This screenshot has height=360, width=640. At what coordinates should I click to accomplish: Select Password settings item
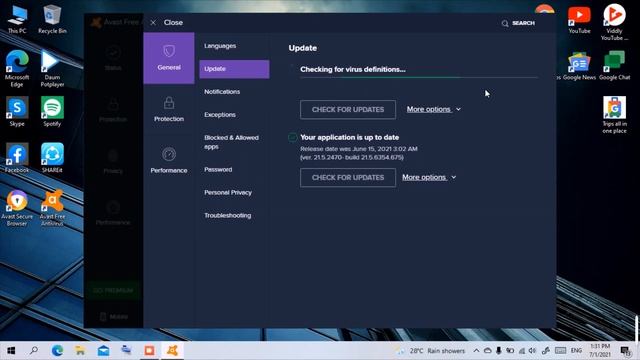(x=234, y=169)
